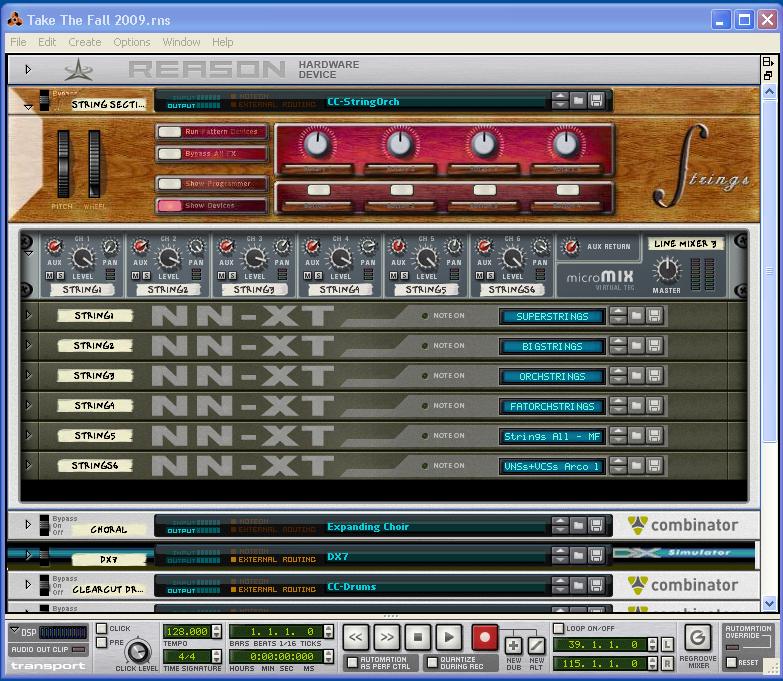Toggle Automation Override Reset

(x=732, y=663)
